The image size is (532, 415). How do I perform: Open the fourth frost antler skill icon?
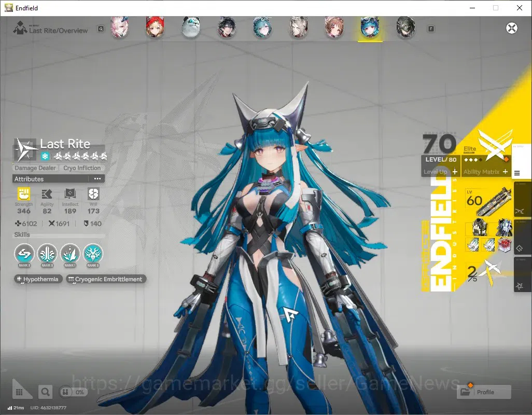click(x=93, y=254)
